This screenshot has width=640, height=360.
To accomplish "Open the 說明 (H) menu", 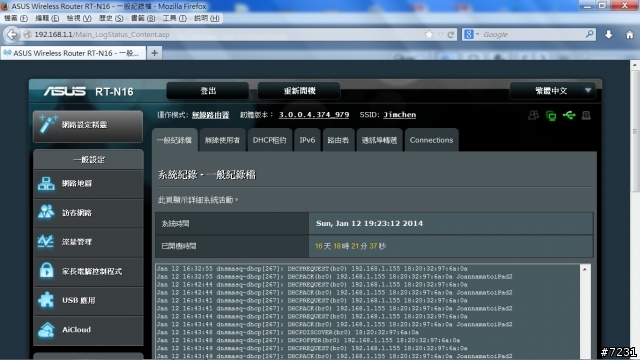I will pos(207,18).
